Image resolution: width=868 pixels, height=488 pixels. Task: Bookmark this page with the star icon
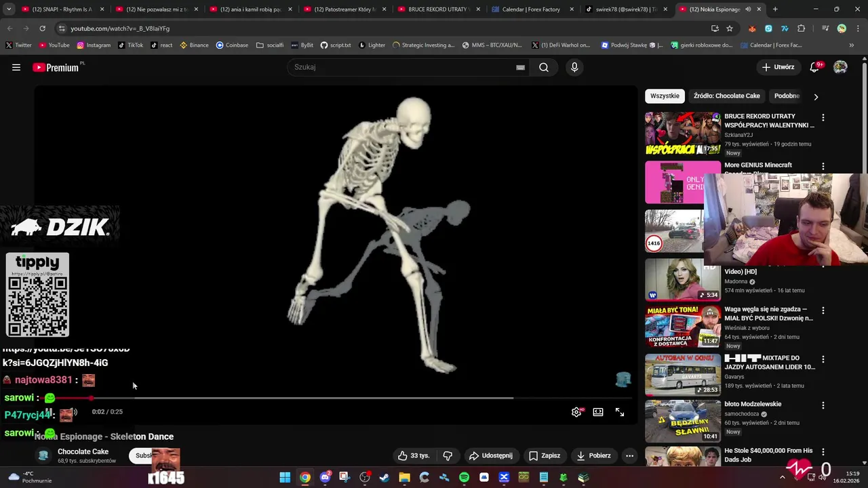click(x=730, y=28)
